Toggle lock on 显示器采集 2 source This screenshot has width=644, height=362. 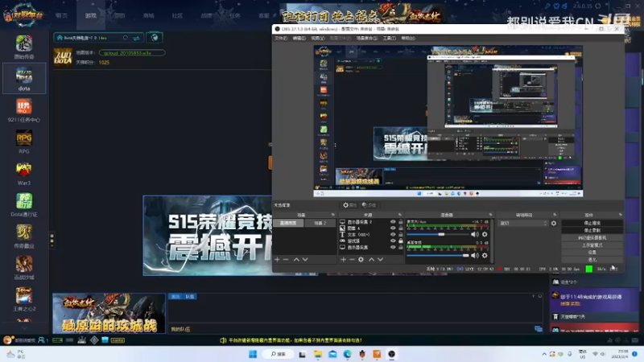pyautogui.click(x=401, y=222)
